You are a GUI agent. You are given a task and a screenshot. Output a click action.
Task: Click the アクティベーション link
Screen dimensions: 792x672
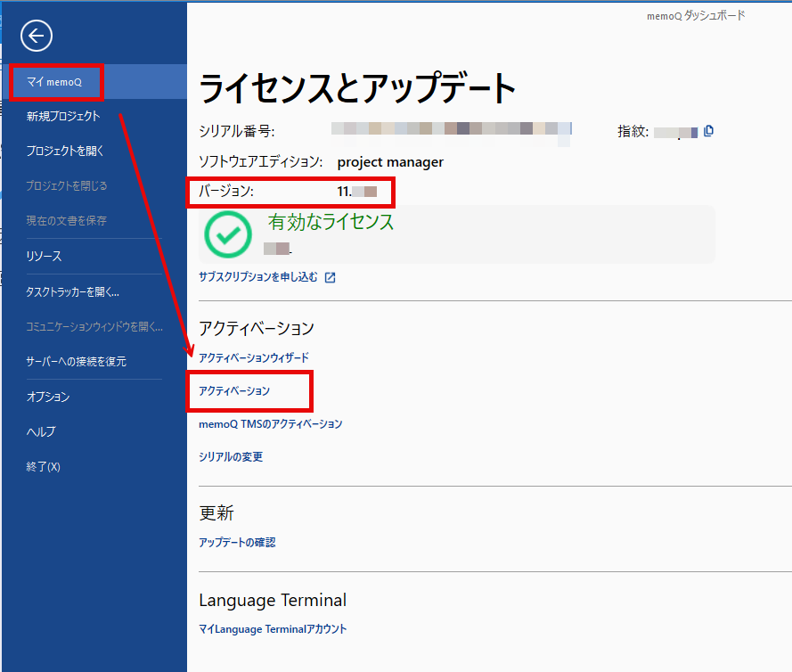tap(234, 391)
